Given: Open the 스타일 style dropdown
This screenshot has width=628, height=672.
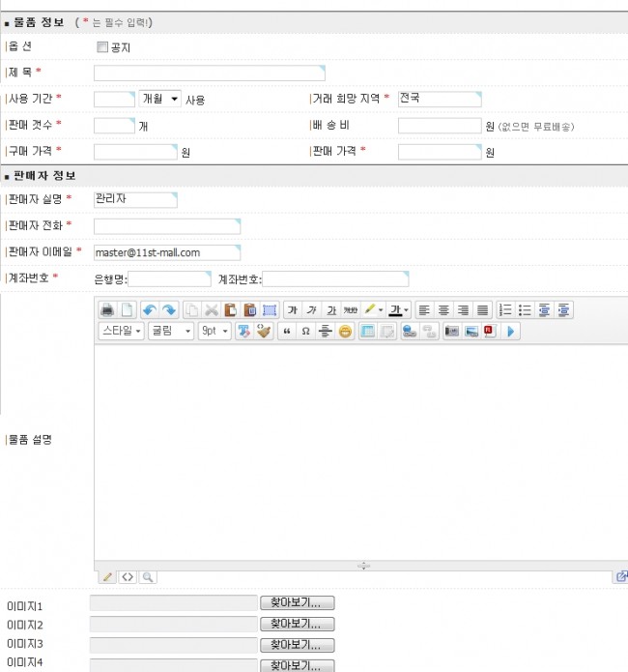Looking at the screenshot, I should coord(122,331).
